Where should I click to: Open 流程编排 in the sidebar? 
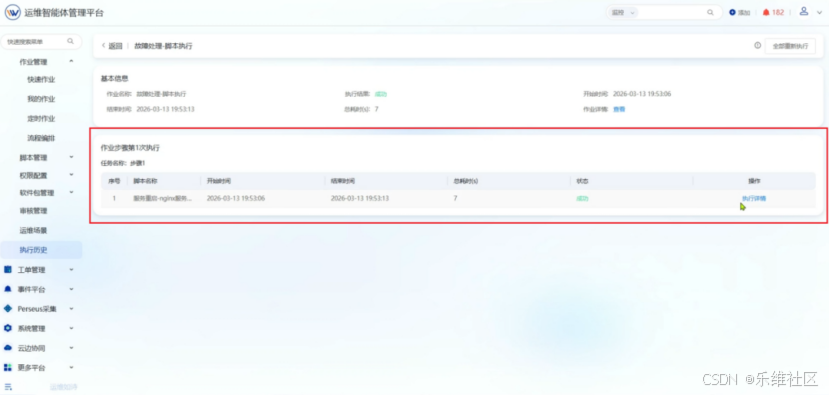click(41, 138)
